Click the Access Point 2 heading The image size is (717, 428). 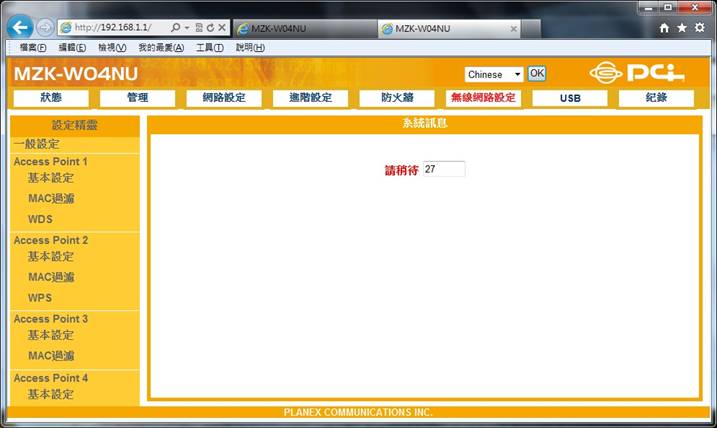[51, 241]
